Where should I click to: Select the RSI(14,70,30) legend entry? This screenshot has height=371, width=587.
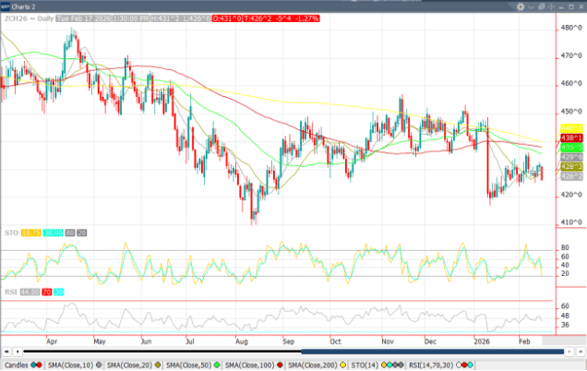[441, 365]
